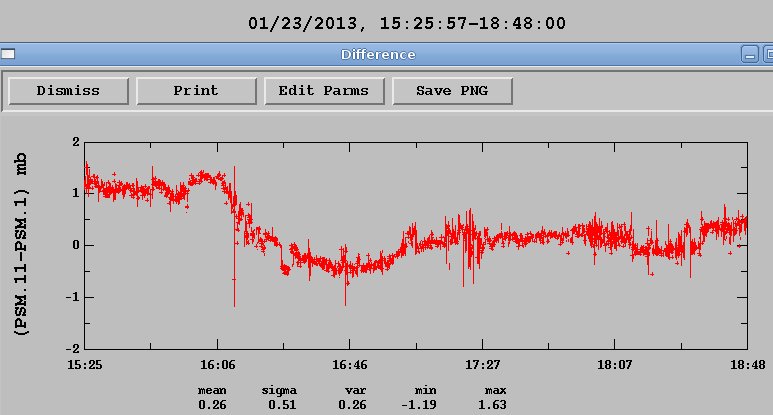Select the date range heading 01/23/2013
This screenshot has height=415, width=773.
(407, 23)
